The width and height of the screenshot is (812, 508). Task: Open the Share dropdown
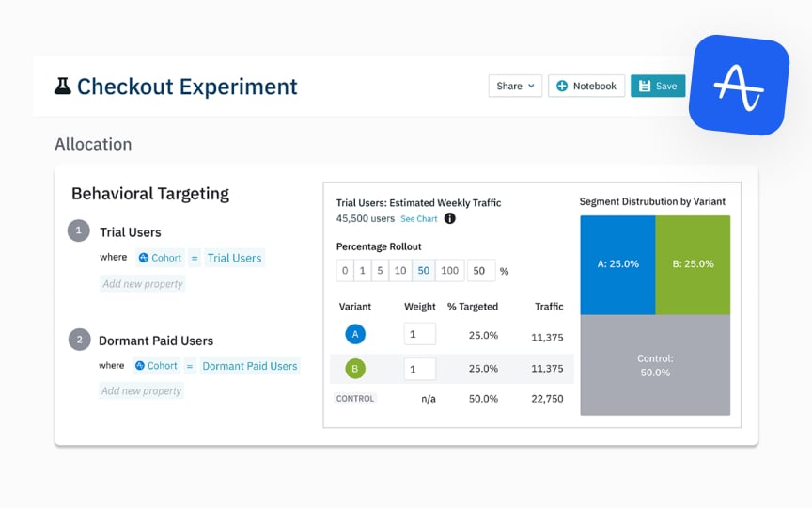click(x=515, y=86)
